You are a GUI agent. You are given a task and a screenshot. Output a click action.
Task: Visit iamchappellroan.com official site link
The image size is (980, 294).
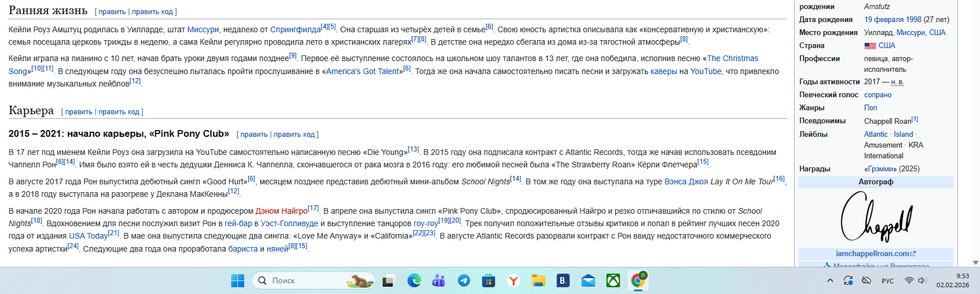[876, 253]
